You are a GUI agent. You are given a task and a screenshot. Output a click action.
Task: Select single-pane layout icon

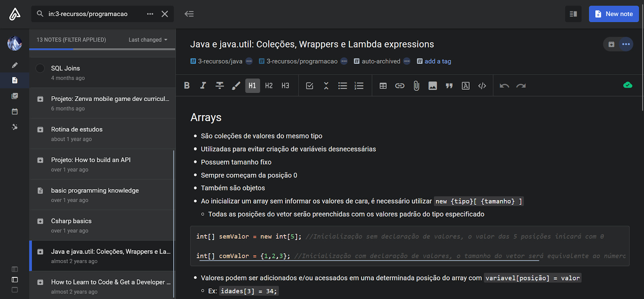(15, 290)
